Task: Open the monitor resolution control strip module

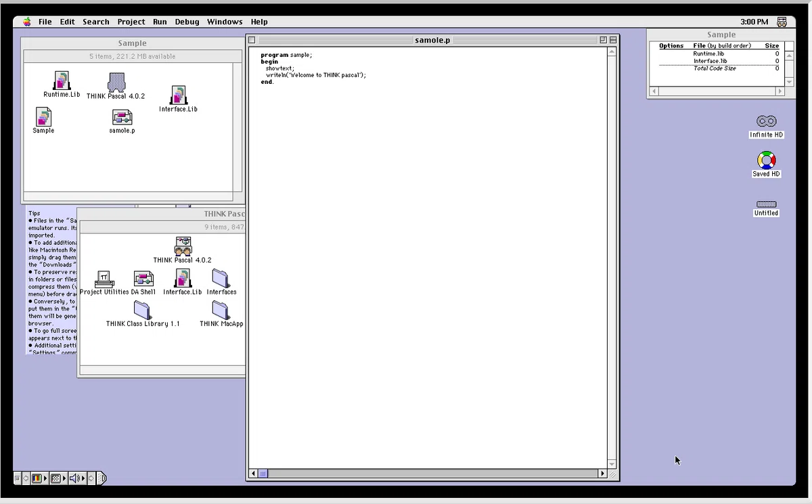Action: point(56,478)
